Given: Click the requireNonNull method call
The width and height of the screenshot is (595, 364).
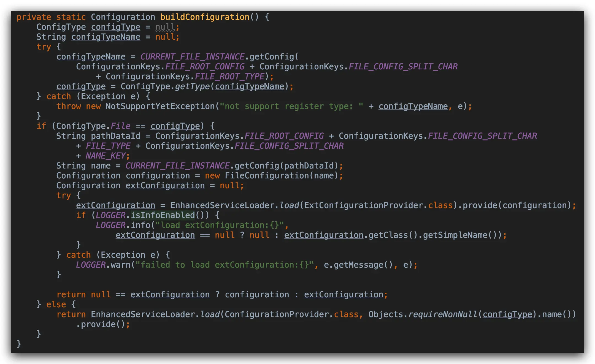Looking at the screenshot, I should (x=443, y=314).
